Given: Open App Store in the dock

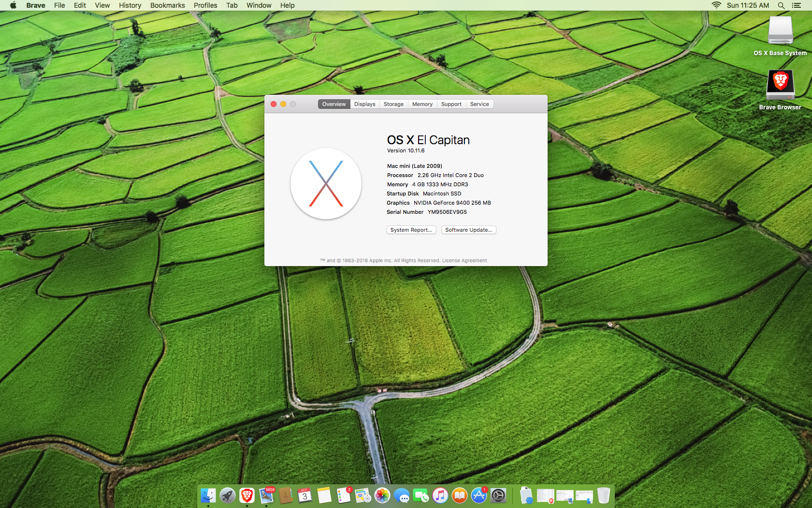Looking at the screenshot, I should point(478,495).
